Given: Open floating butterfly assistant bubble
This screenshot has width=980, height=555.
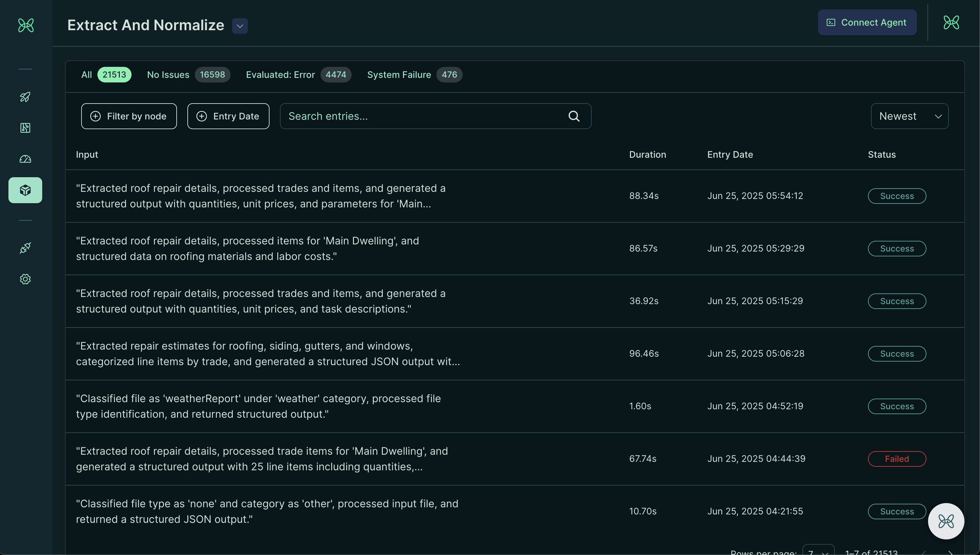Looking at the screenshot, I should click(x=946, y=521).
